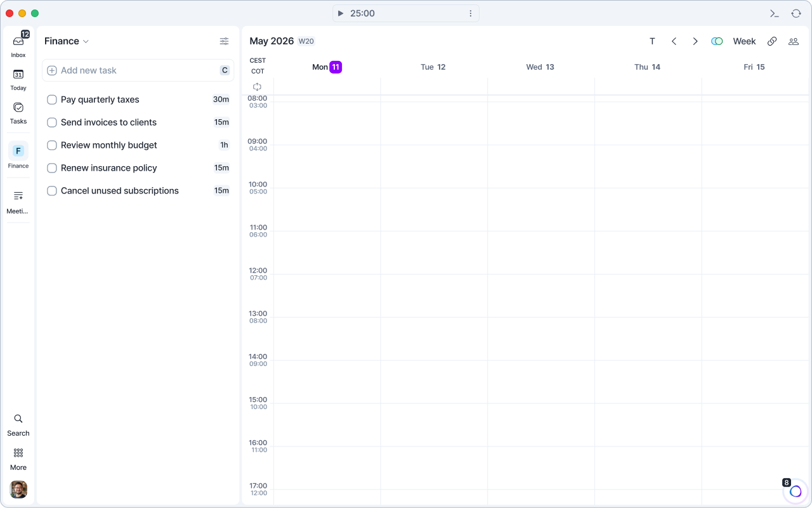This screenshot has height=508, width=812.
Task: Click the May 2026 month title
Action: (272, 41)
